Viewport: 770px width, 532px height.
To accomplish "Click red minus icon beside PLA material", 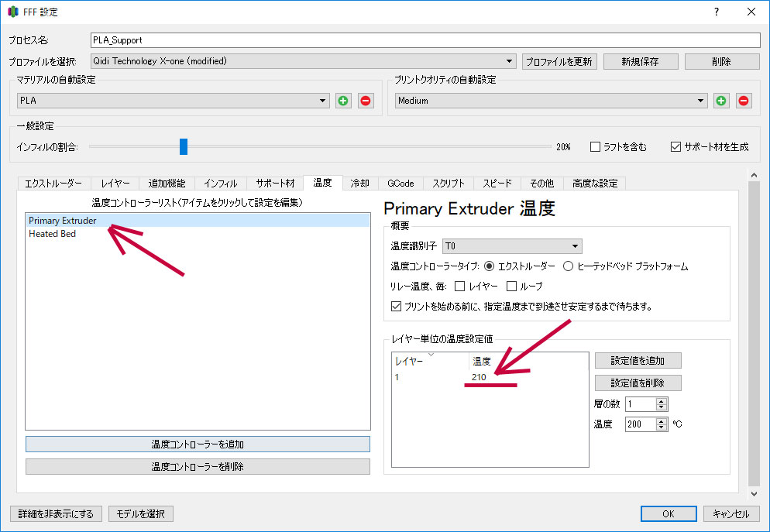I will click(366, 101).
